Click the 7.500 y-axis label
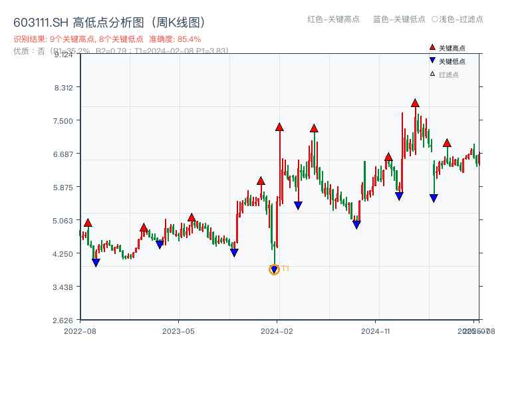Viewport: 532px width, 399px height. pos(63,121)
